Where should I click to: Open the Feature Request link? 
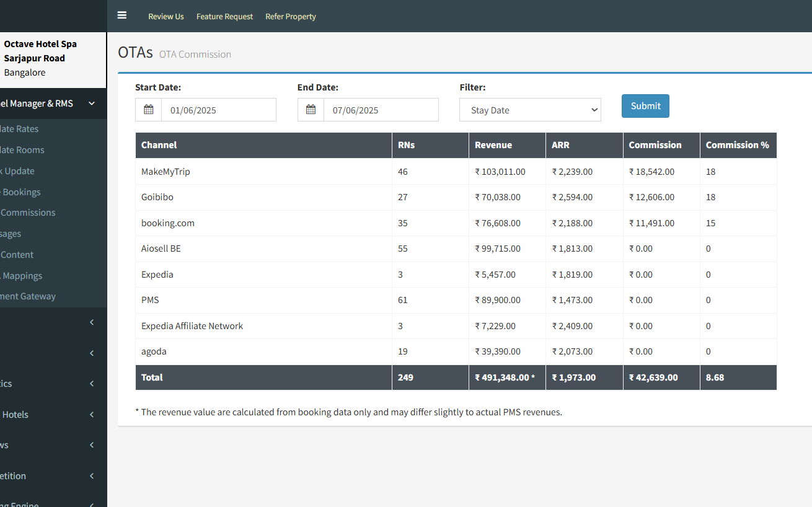[224, 17]
